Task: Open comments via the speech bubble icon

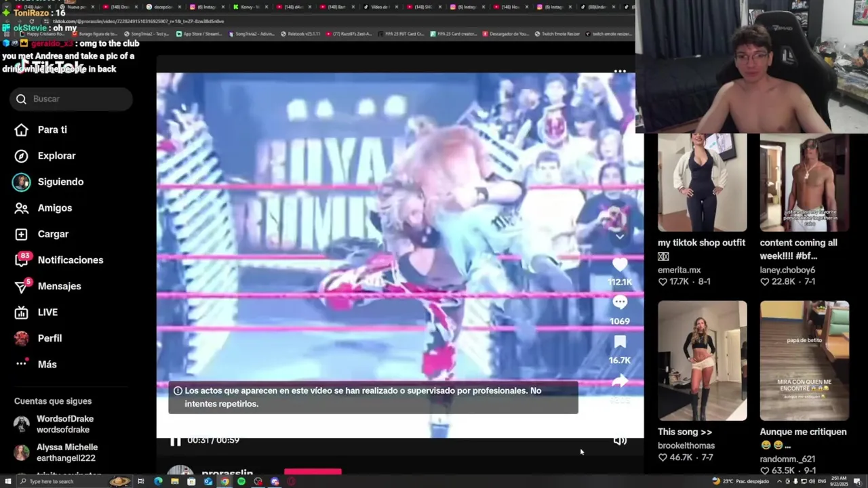Action: click(620, 303)
